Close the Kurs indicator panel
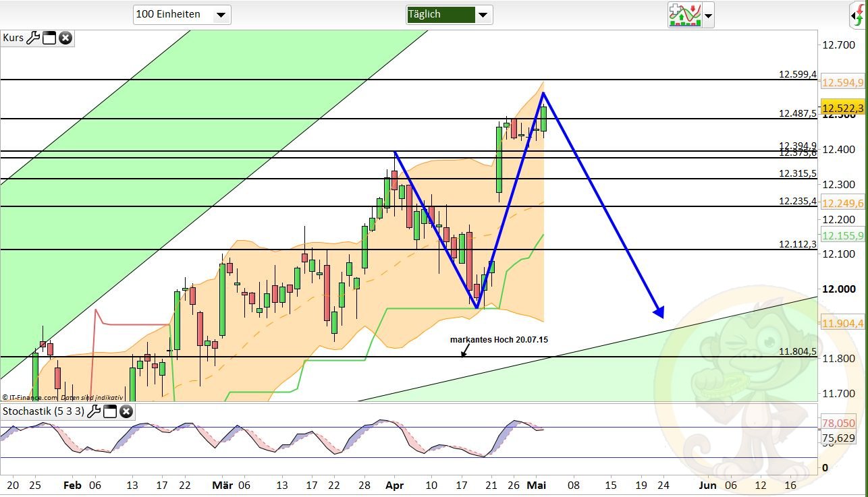 pos(65,38)
